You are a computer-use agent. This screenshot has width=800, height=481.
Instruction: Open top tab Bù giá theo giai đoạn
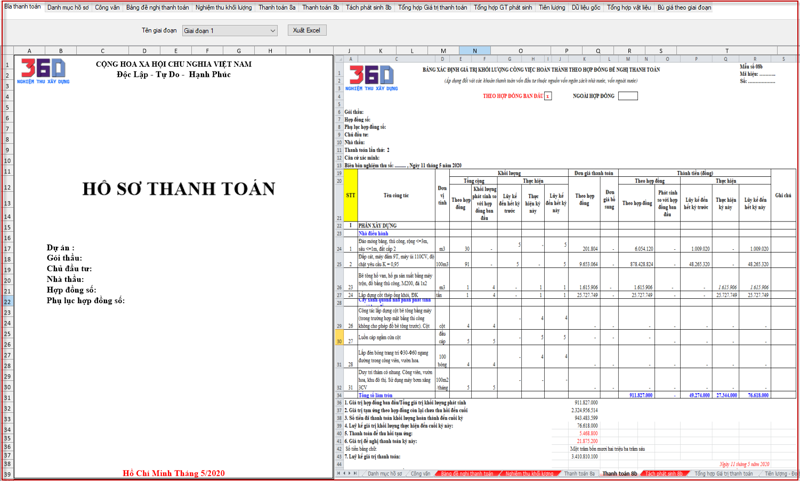(684, 8)
